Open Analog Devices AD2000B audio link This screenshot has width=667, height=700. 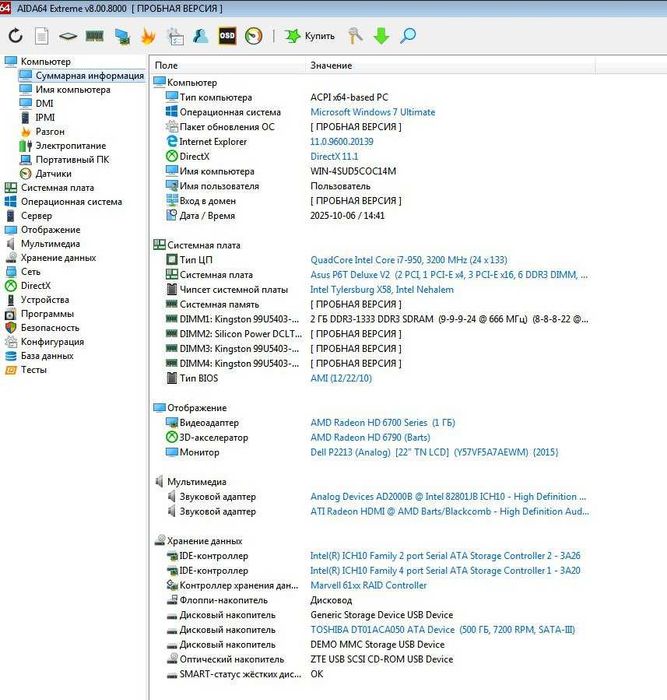tap(448, 496)
